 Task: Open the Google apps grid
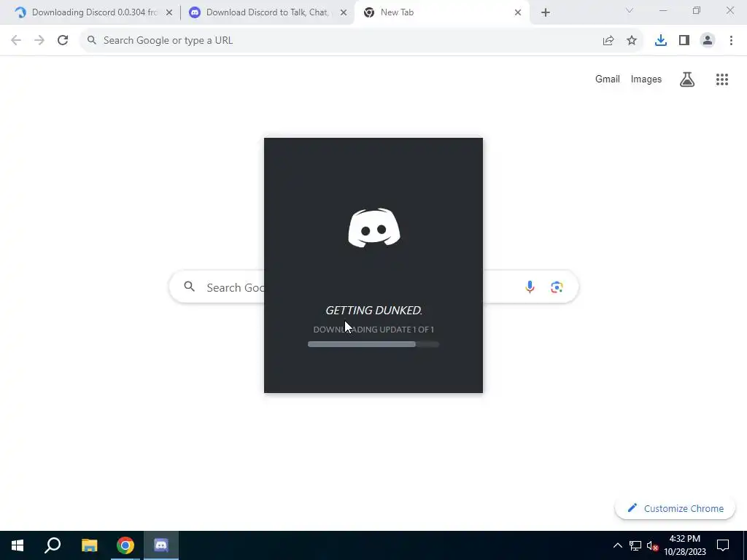pyautogui.click(x=722, y=79)
